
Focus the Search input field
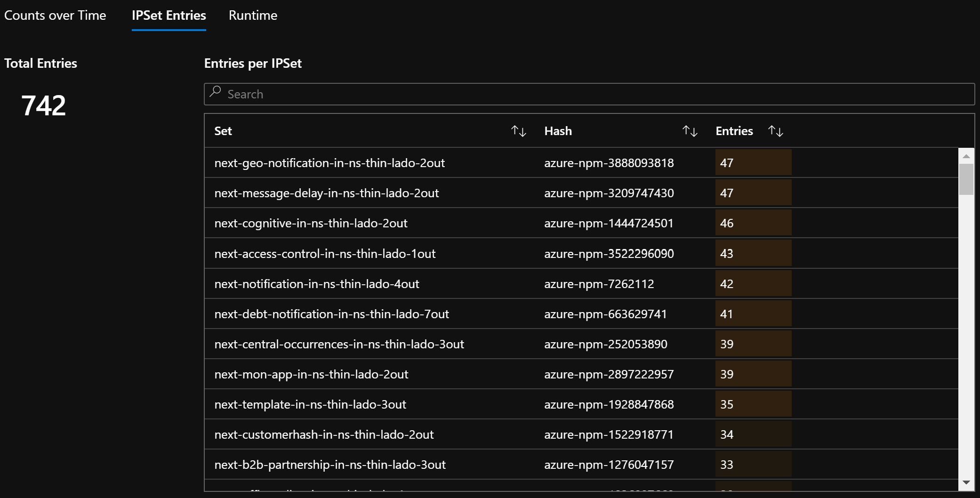point(588,94)
